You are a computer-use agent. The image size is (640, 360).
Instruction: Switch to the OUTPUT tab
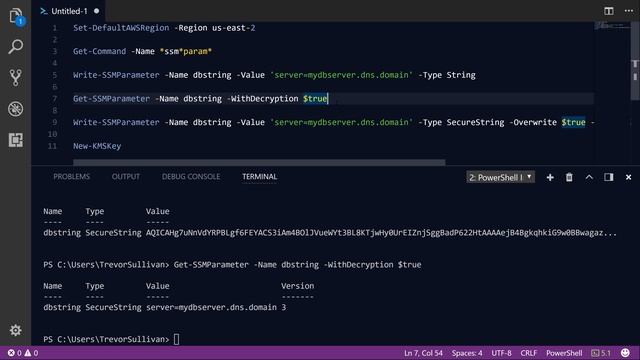coord(126,177)
